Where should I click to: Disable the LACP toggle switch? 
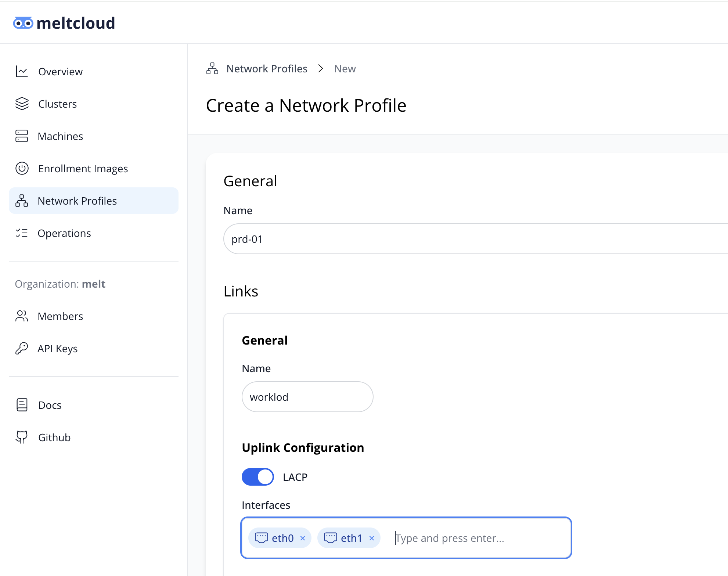(257, 477)
